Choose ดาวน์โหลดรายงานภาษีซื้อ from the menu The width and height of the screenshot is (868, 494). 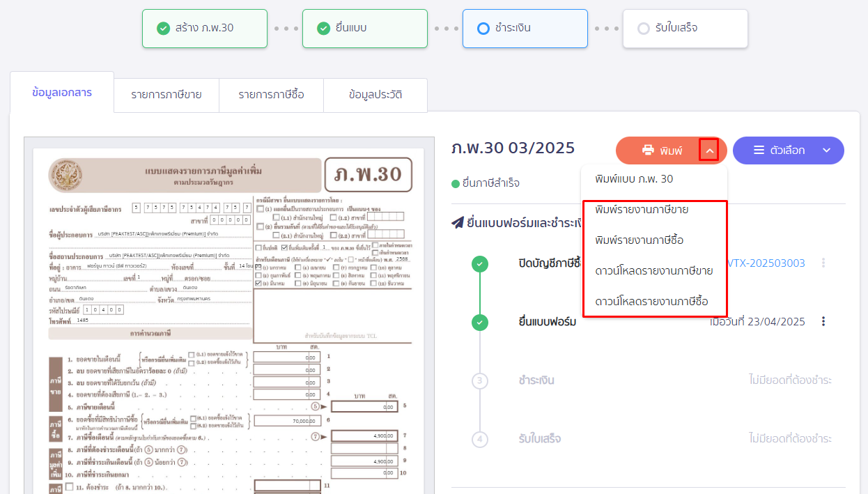[x=652, y=302]
